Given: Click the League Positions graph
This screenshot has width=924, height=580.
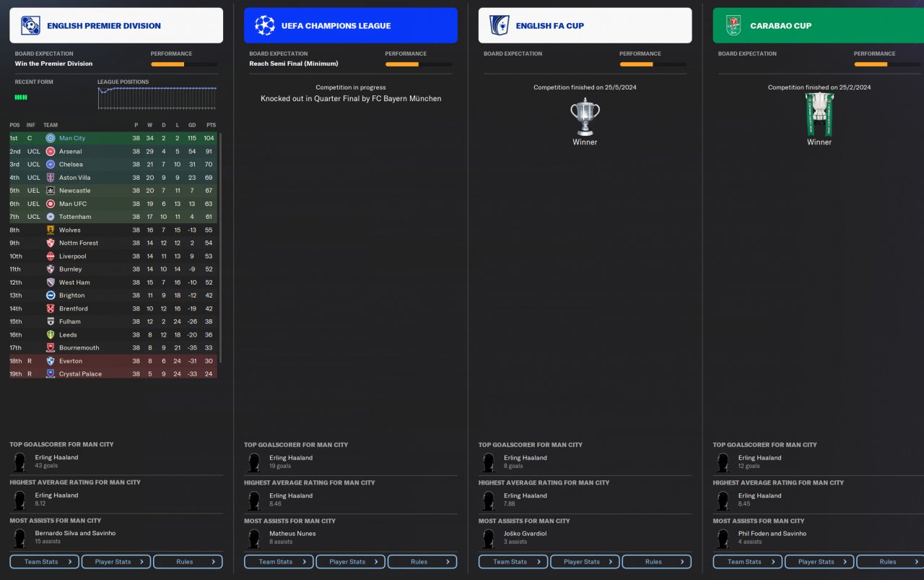Looking at the screenshot, I should [x=157, y=98].
